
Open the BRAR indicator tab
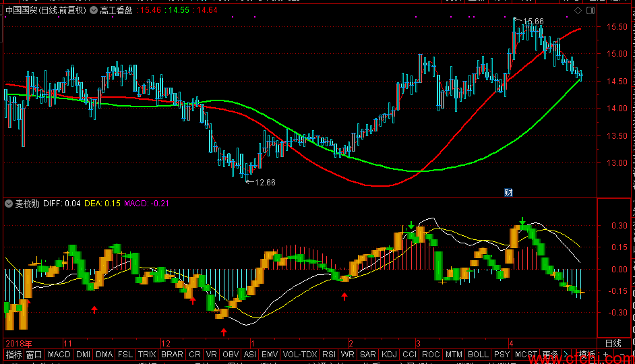(x=172, y=355)
